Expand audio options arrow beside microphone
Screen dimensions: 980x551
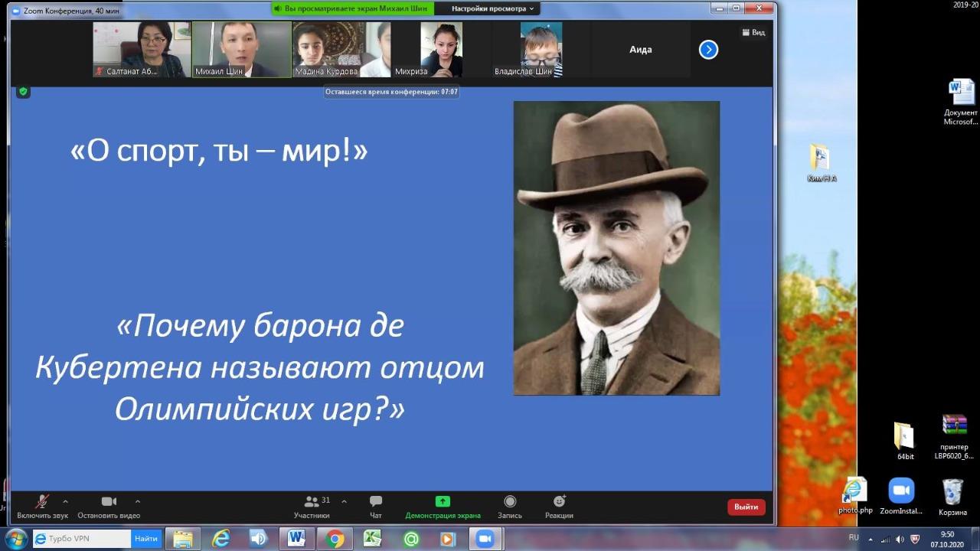click(x=65, y=502)
